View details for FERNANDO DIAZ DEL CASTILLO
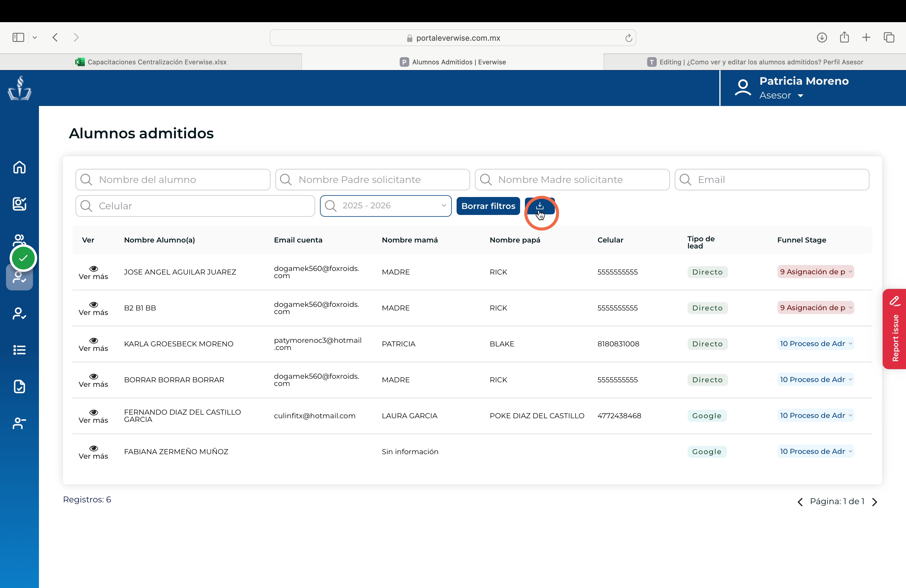 tap(93, 416)
